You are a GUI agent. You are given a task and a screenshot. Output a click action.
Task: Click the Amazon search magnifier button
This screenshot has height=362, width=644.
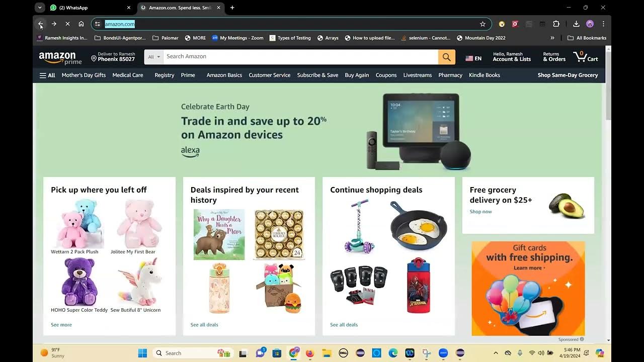[446, 57]
